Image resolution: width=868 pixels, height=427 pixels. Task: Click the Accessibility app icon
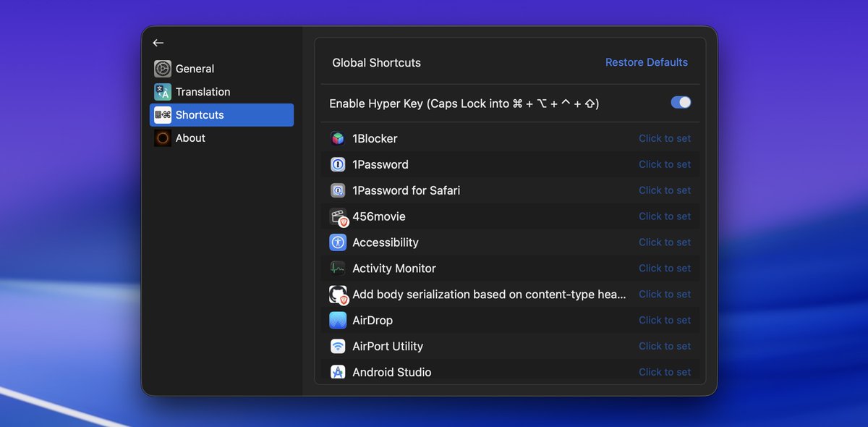coord(338,242)
